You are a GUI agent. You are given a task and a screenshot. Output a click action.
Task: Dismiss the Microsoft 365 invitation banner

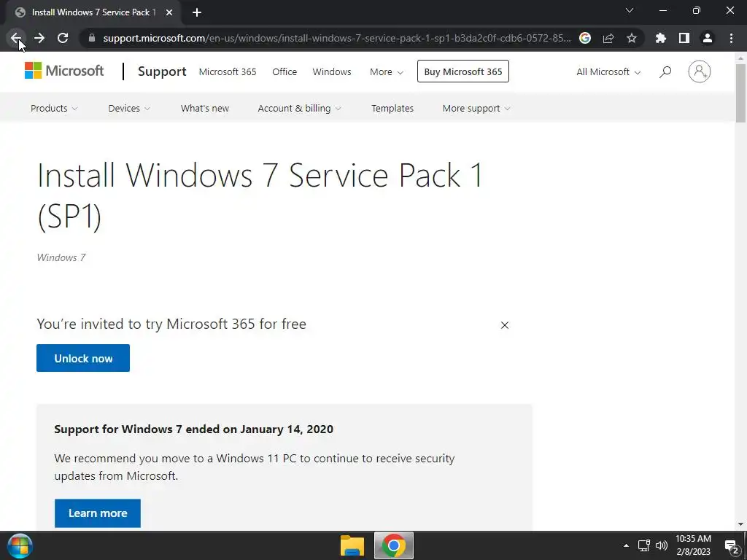505,324
